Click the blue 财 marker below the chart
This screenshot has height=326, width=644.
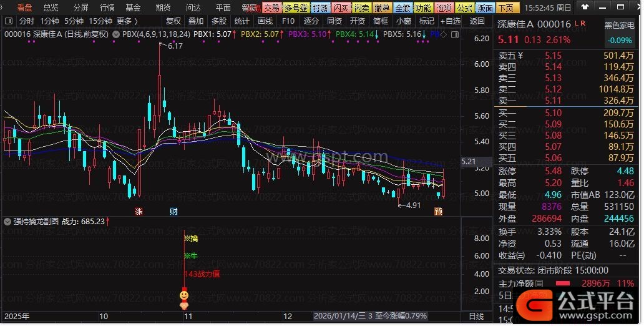[x=173, y=211]
